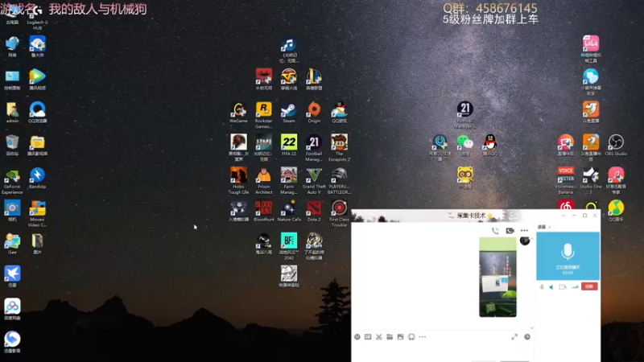644x362 pixels.
Task: Start a voice call in chat window
Action: click(495, 231)
